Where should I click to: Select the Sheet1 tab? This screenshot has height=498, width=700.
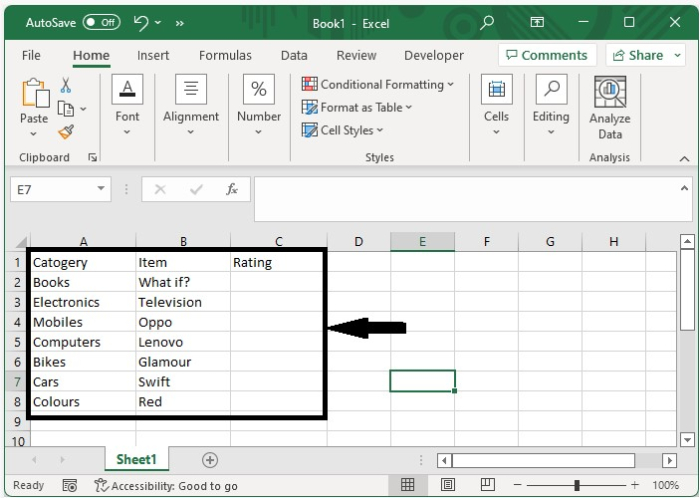coord(137,459)
